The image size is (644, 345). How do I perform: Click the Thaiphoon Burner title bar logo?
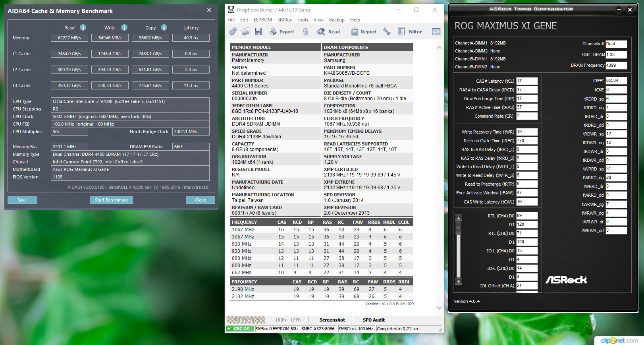coord(231,10)
